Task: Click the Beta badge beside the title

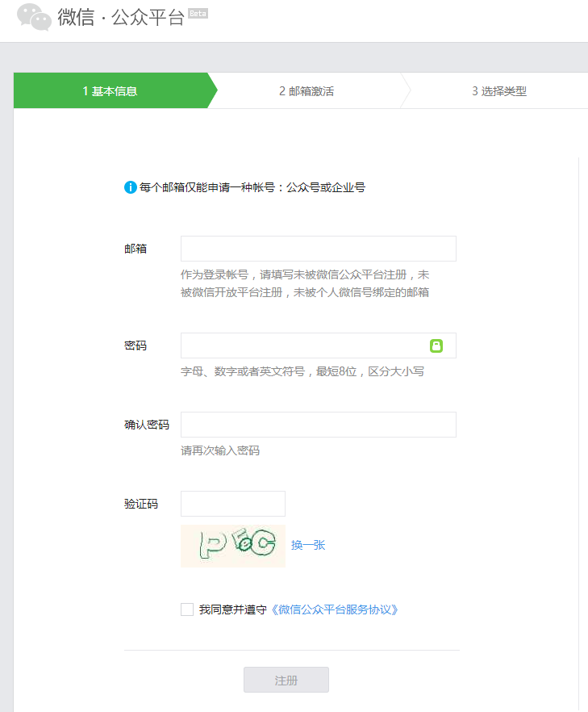Action: [198, 14]
